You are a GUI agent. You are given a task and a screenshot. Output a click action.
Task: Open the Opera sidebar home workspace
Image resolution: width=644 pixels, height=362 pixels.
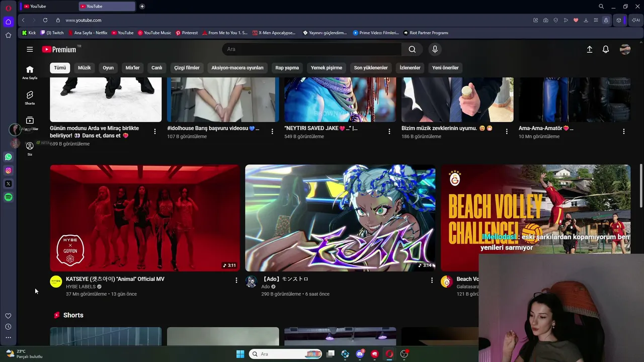click(8, 22)
